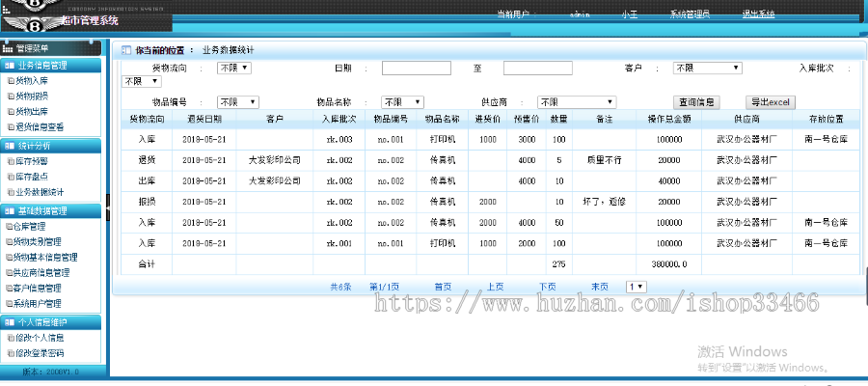Open the 物品名称 filter dropdown
868x386 pixels.
pos(402,102)
